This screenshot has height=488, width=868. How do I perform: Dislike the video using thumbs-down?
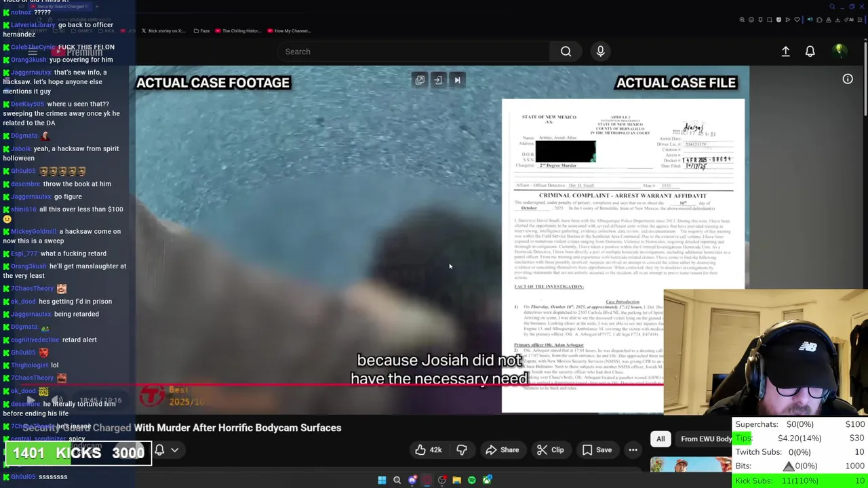pyautogui.click(x=462, y=450)
